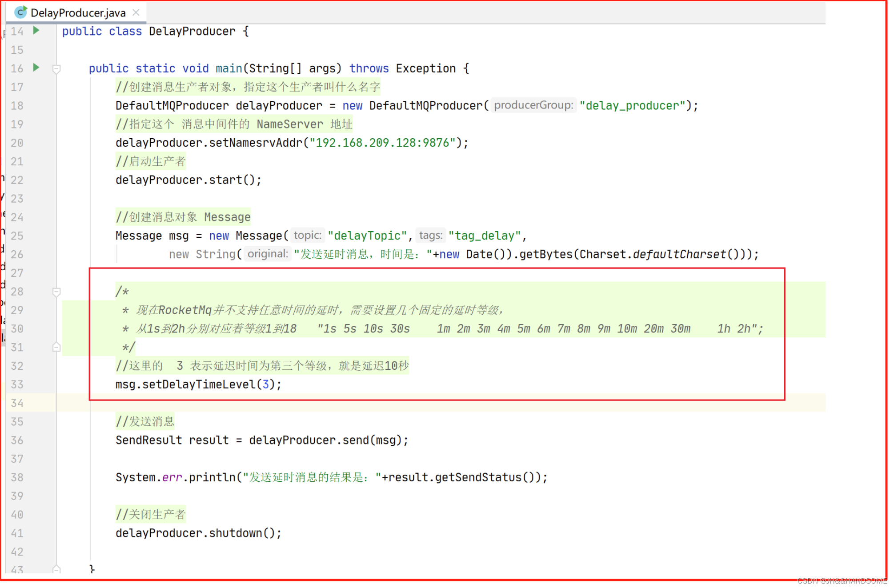The image size is (894, 588).
Task: Click the "delay_producer" string literal
Action: coord(632,106)
